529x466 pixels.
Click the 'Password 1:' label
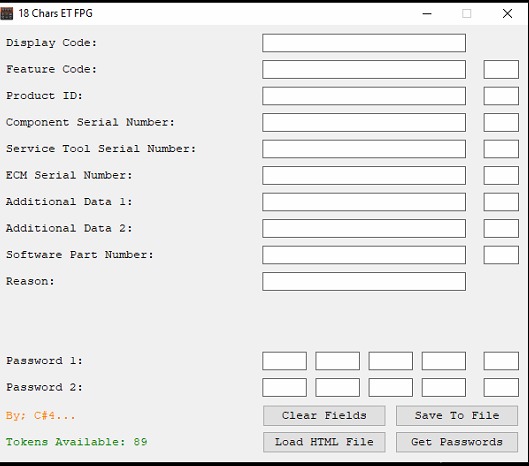pyautogui.click(x=44, y=361)
